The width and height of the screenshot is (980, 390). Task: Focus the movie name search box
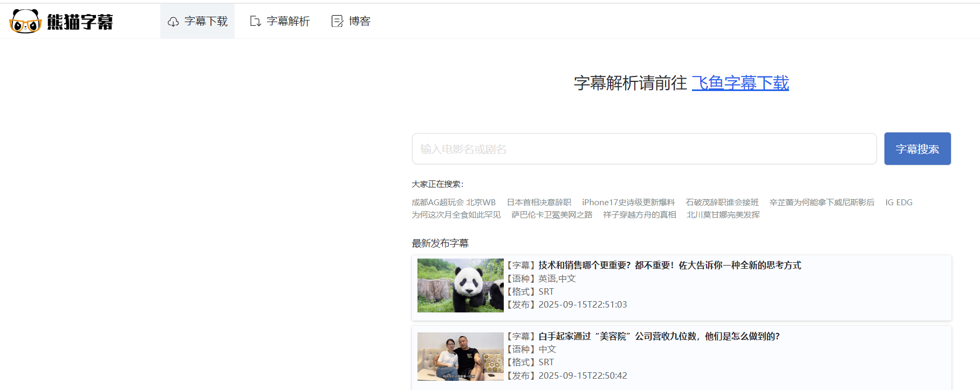pos(644,149)
